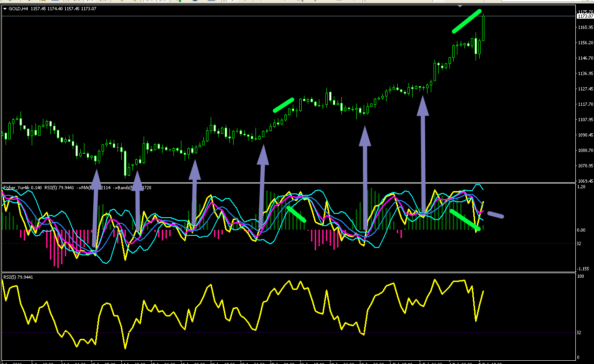Screen dimensions: 594x364
Task: Click the 1107.95 price scale label
Action: click(585, 120)
